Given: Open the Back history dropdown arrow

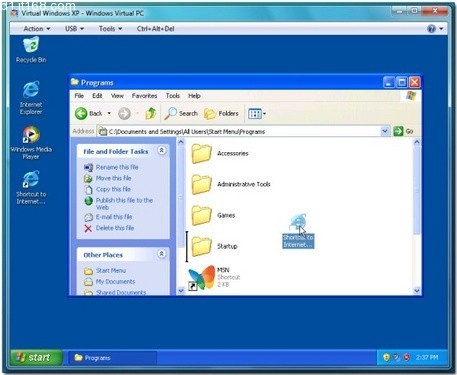Looking at the screenshot, I should pyautogui.click(x=109, y=114).
